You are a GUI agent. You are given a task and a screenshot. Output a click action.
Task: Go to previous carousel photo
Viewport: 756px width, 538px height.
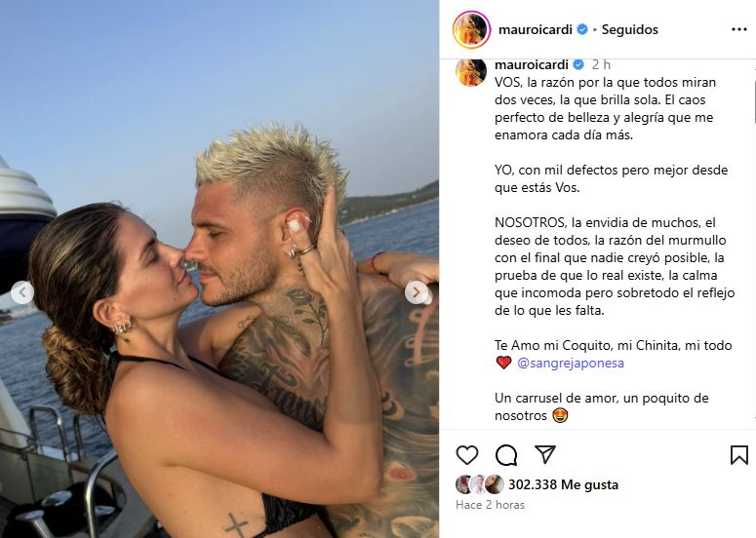point(22,292)
